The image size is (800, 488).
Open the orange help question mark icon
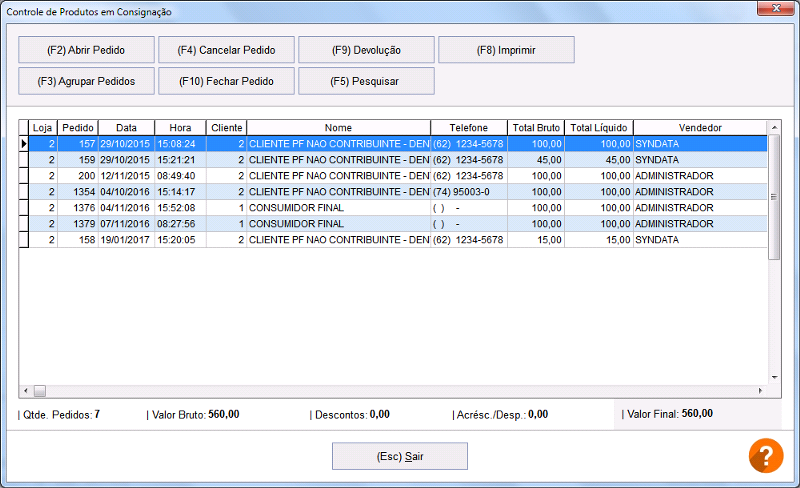(766, 455)
